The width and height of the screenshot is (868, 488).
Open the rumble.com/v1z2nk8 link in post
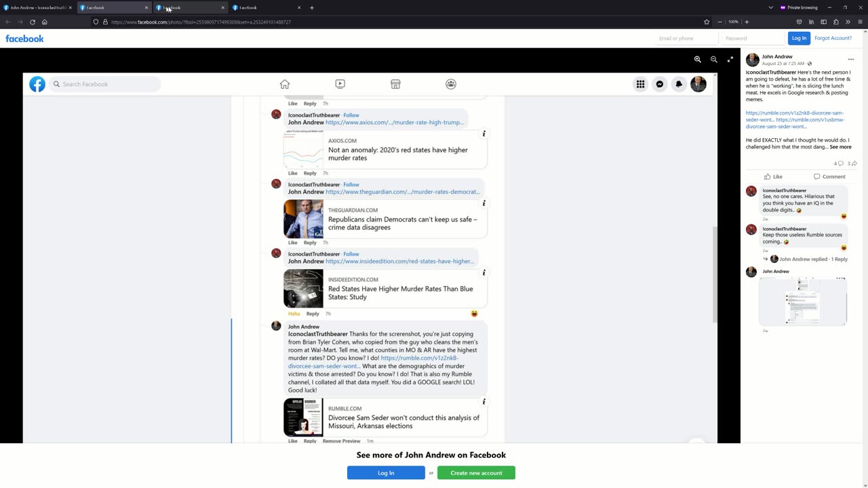795,116
